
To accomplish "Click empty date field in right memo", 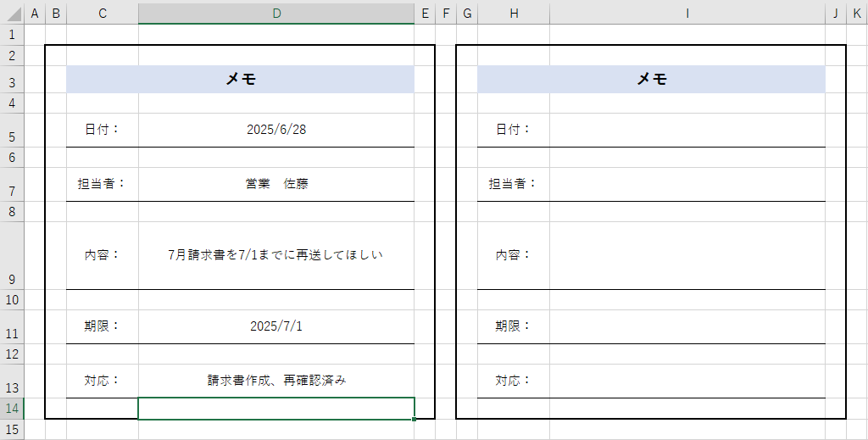I will [687, 130].
